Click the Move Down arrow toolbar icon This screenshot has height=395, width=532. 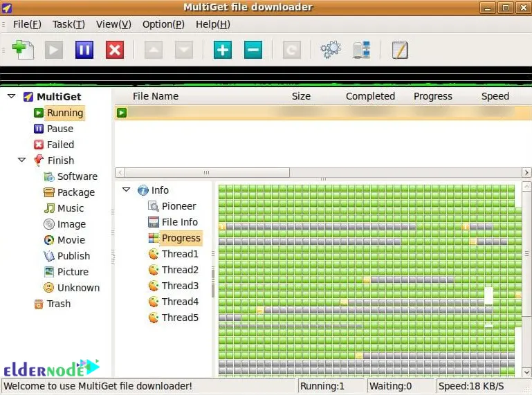[x=184, y=50]
